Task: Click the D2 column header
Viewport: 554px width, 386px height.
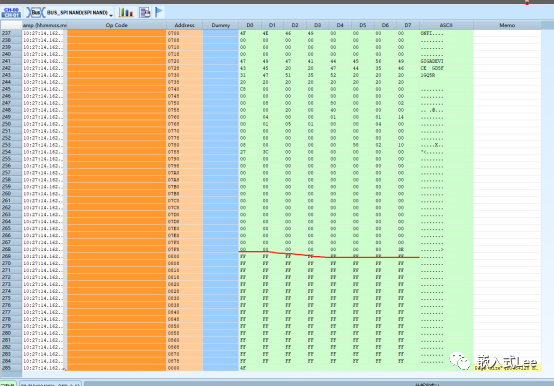Action: point(295,25)
